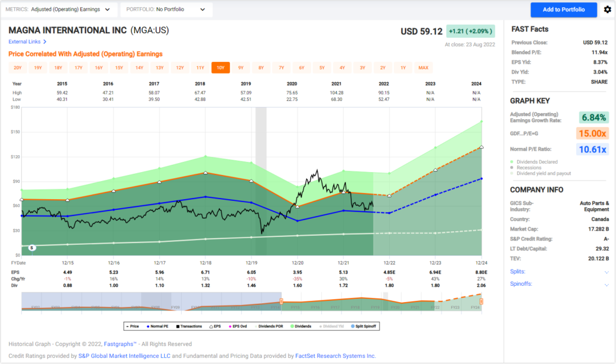616x364 pixels.
Task: Select the 5Y time period
Action: 322,68
